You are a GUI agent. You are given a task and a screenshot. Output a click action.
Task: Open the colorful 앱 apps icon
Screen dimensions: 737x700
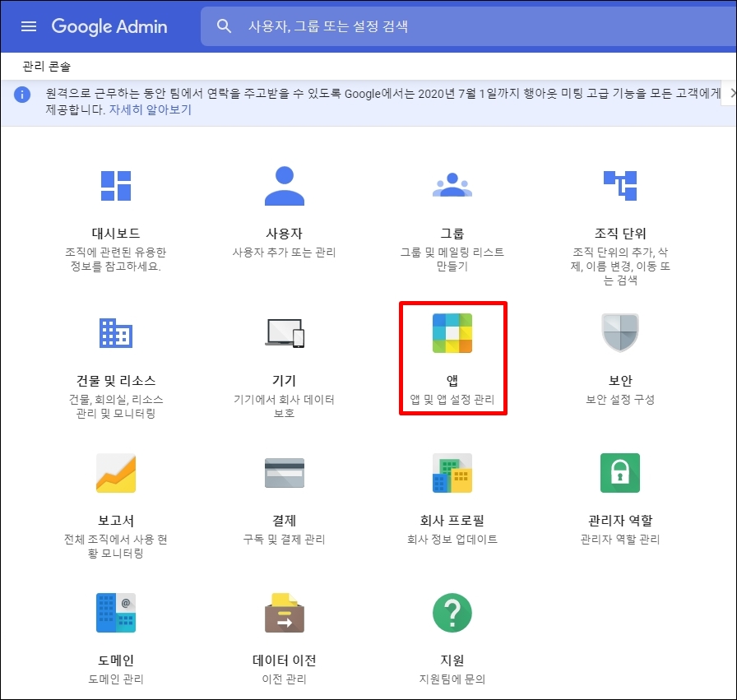[x=452, y=333]
